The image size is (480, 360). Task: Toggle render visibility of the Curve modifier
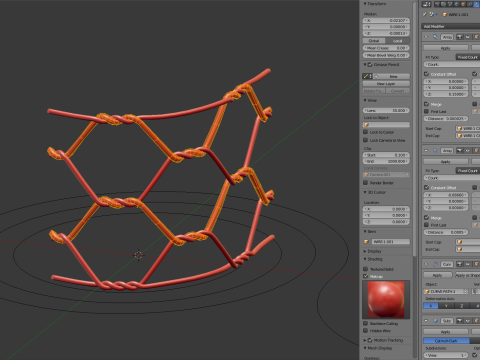click(x=459, y=264)
